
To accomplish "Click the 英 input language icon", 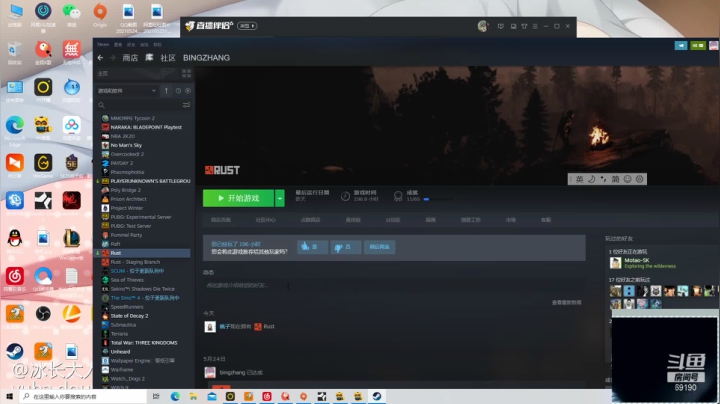I will (x=580, y=179).
